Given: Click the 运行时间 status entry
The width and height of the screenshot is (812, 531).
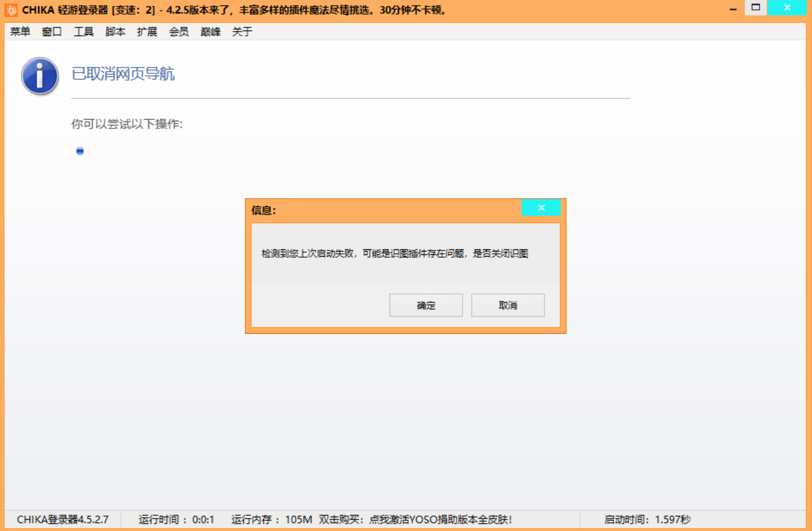Looking at the screenshot, I should click(176, 519).
